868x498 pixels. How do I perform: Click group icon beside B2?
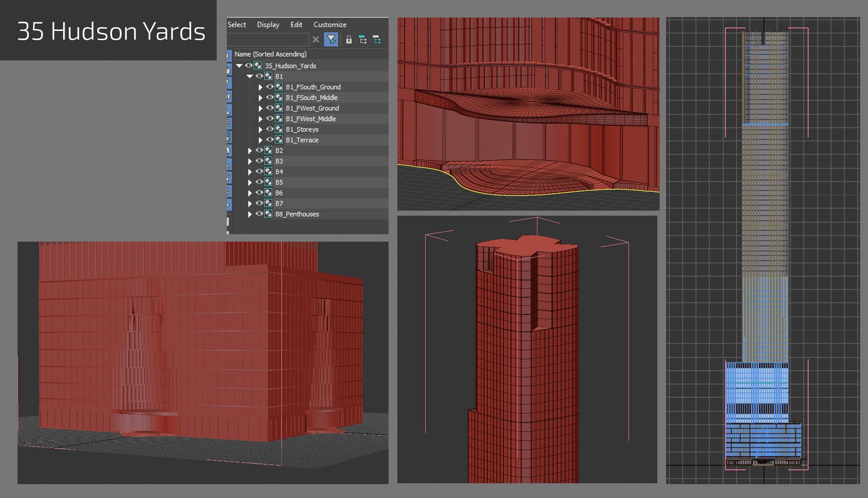pos(269,150)
